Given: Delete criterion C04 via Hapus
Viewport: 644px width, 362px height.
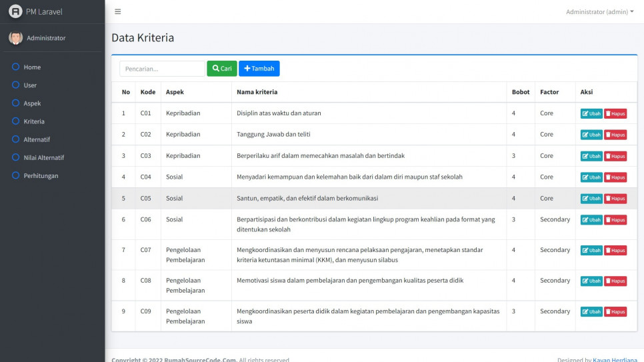Looking at the screenshot, I should pos(615,177).
